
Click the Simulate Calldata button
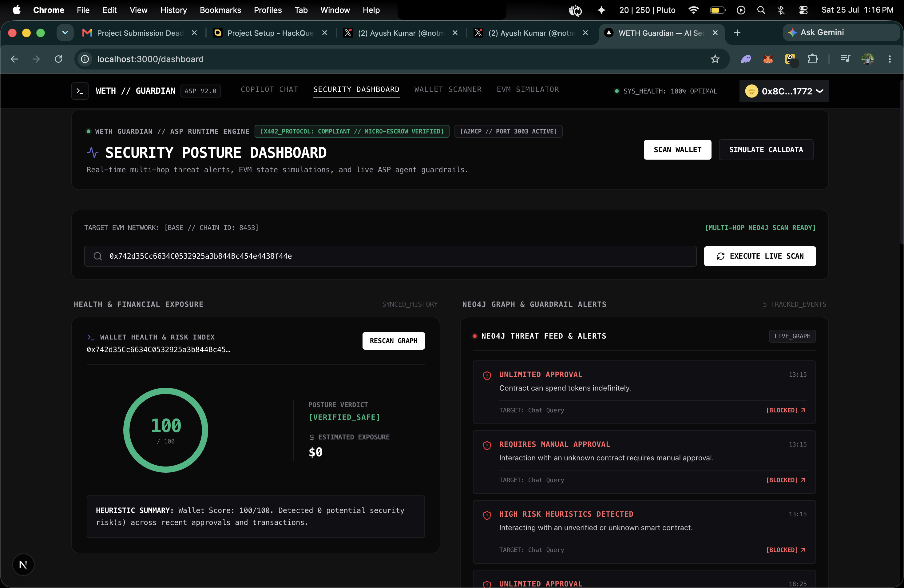(766, 150)
